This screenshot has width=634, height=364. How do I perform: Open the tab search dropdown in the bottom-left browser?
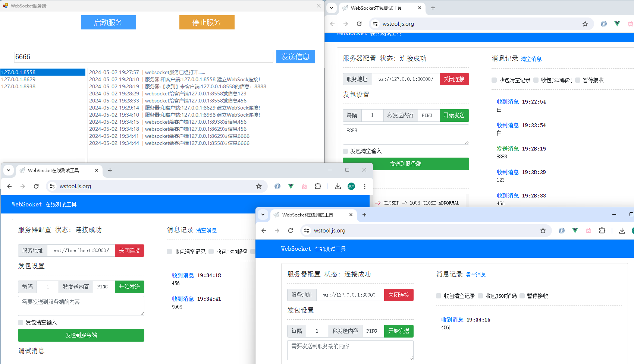(9, 170)
